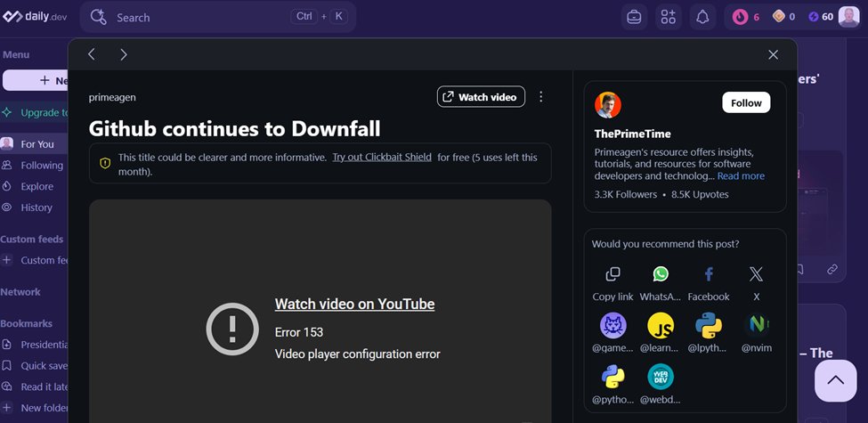Share post via WhatsApp icon

coord(661,274)
